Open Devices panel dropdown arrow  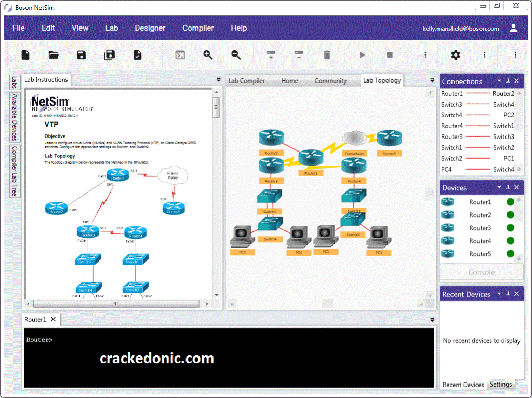[499, 187]
